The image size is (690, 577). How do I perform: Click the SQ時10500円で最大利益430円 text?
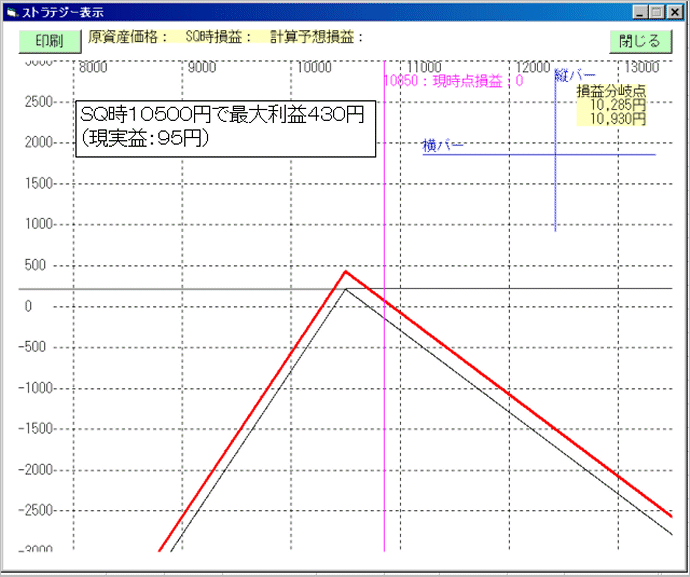[x=222, y=115]
